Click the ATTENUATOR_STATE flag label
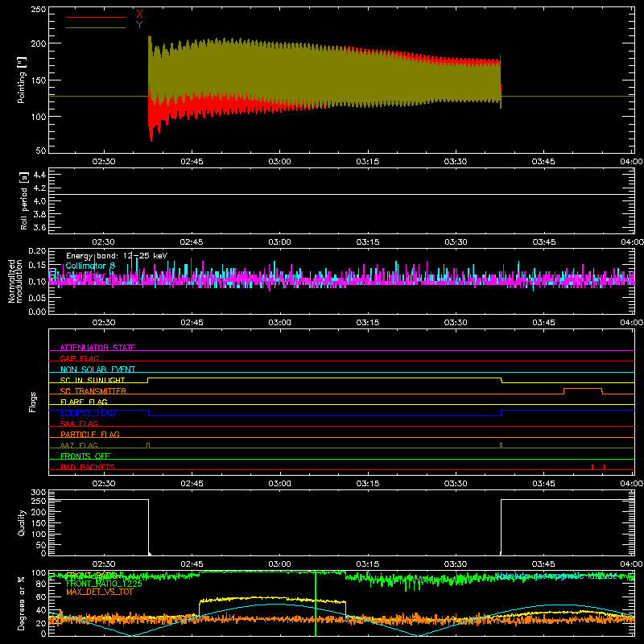This screenshot has width=644, height=644. tap(97, 348)
